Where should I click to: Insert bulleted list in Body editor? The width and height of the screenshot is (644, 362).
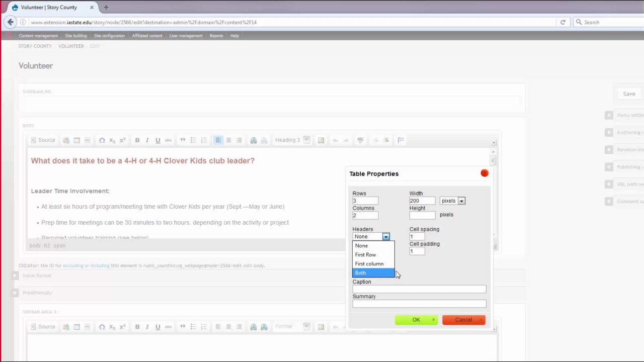pyautogui.click(x=193, y=140)
